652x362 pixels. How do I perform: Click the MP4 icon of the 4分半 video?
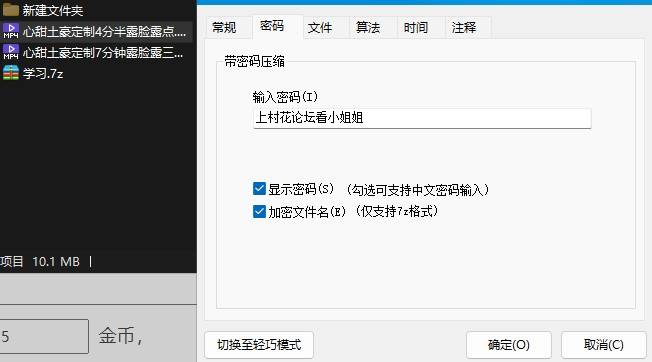click(11, 31)
